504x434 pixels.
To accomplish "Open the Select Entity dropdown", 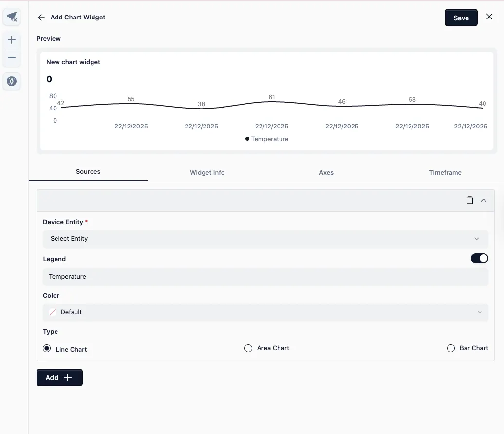I will click(265, 239).
